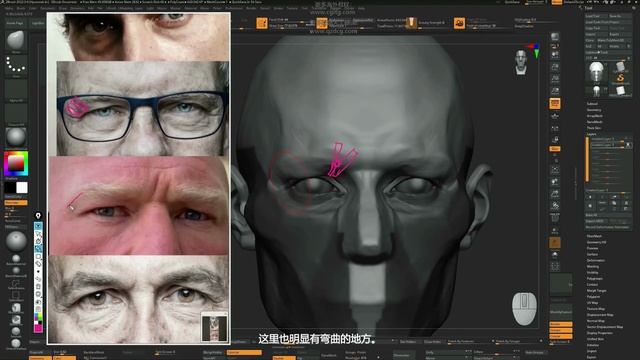Click the Actual size icon on right shelf
The width and height of the screenshot is (640, 360).
tap(555, 78)
